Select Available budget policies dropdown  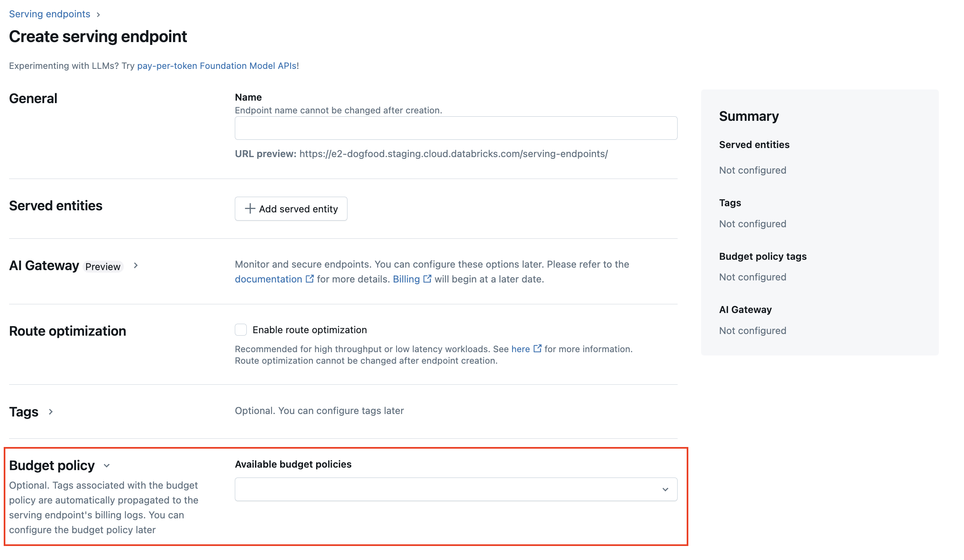(456, 489)
